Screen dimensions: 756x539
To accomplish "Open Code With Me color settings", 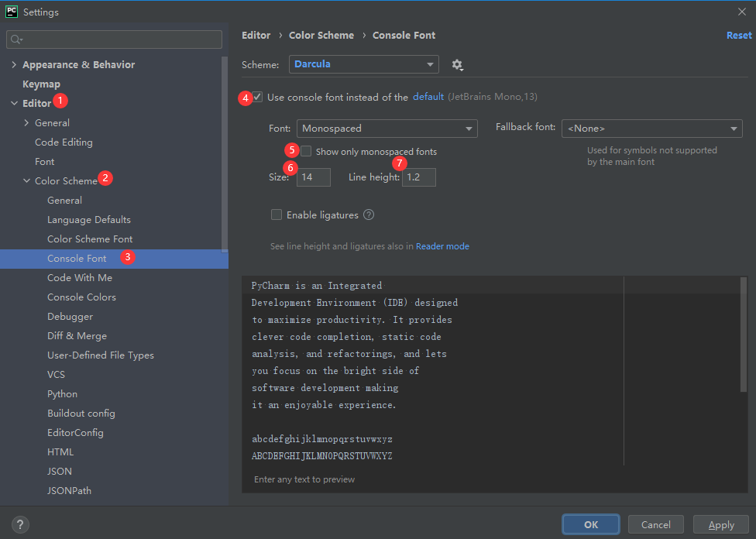I will [x=80, y=278].
